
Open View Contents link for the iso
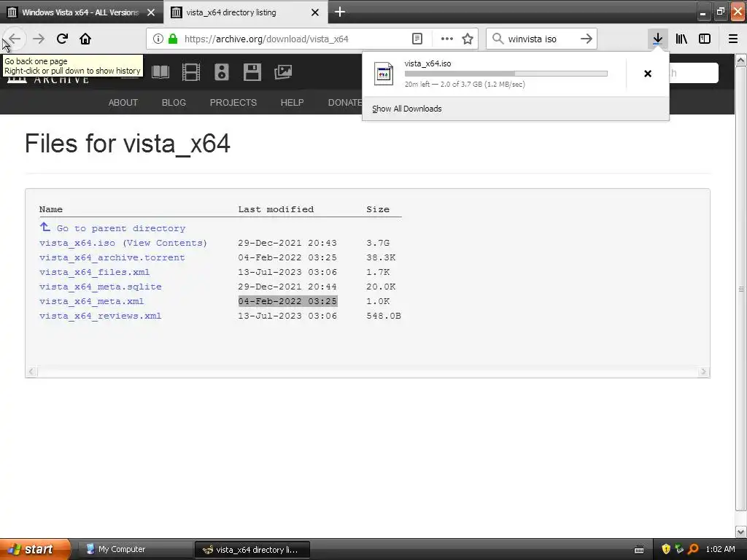(165, 243)
